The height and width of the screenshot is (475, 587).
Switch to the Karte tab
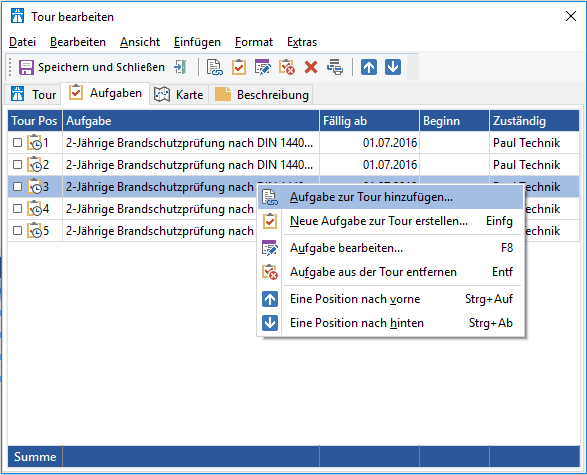(179, 94)
